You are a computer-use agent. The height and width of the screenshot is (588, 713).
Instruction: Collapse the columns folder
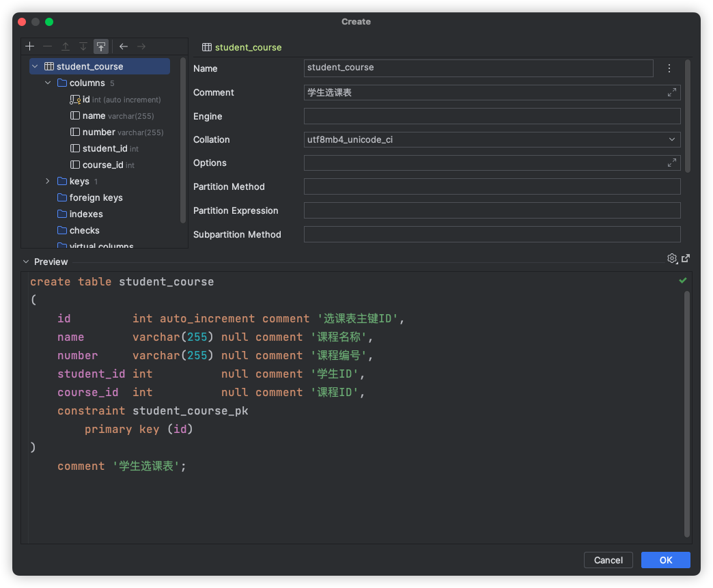(48, 83)
